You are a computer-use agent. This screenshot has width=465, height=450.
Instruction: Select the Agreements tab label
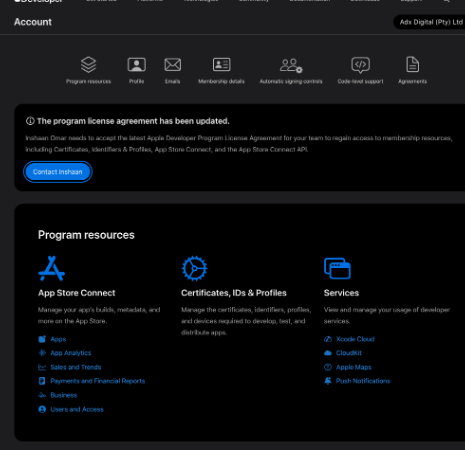(412, 81)
